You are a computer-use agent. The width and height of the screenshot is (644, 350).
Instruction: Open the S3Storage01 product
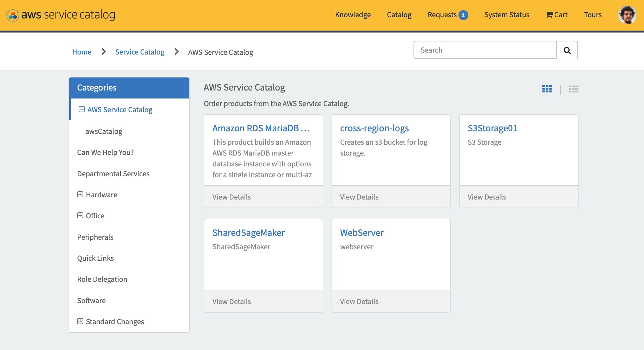pos(492,128)
